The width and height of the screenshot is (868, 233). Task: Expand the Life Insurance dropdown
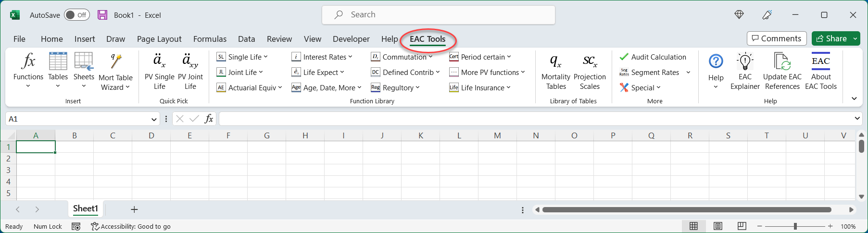(480, 87)
